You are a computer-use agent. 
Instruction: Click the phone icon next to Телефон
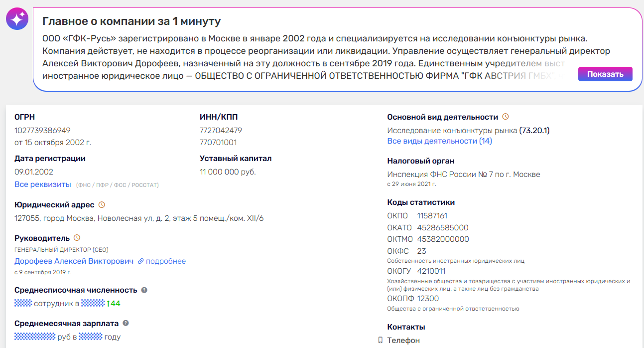(x=381, y=341)
